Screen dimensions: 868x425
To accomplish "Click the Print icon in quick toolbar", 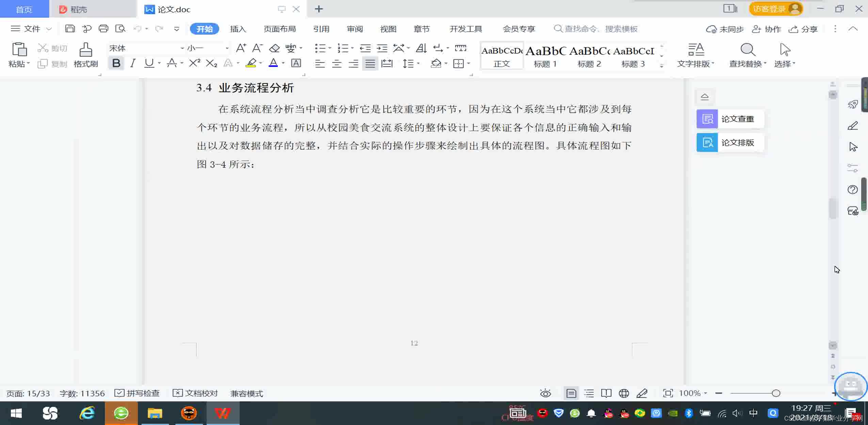I will pos(103,29).
